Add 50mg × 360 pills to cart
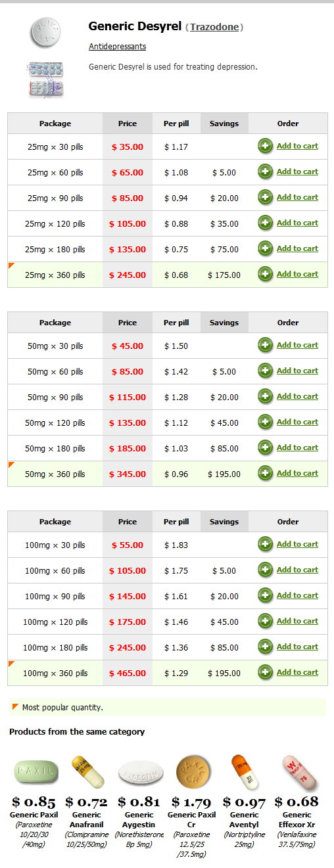The image size is (334, 868). (297, 473)
